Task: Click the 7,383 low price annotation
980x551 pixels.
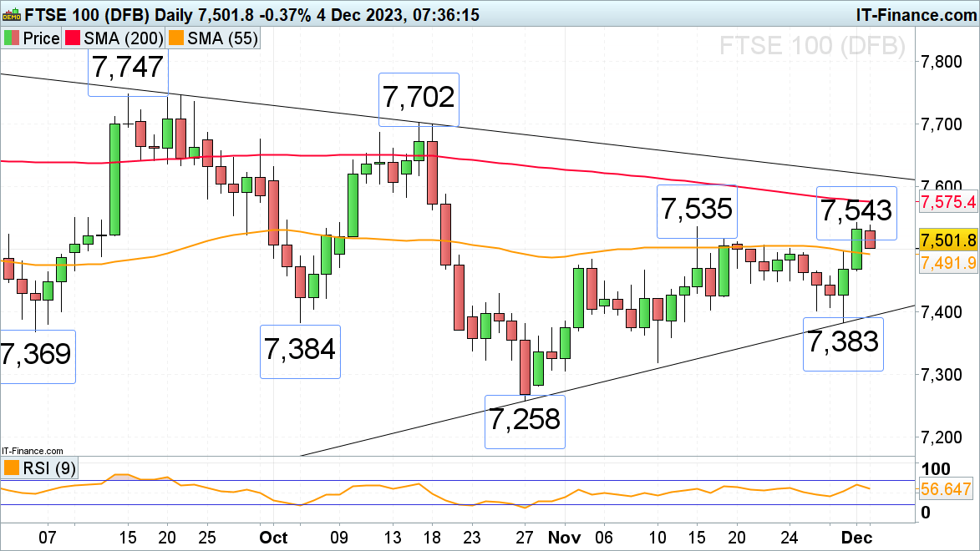Action: coord(843,342)
